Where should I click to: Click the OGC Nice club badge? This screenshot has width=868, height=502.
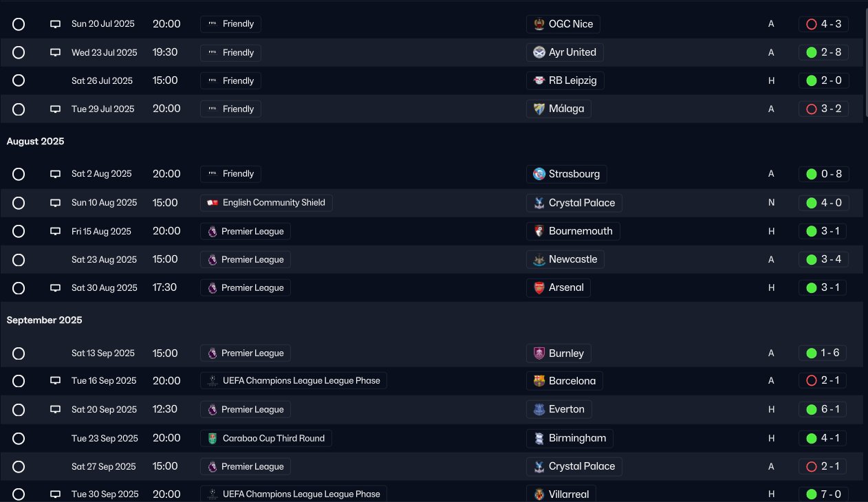[x=539, y=24]
